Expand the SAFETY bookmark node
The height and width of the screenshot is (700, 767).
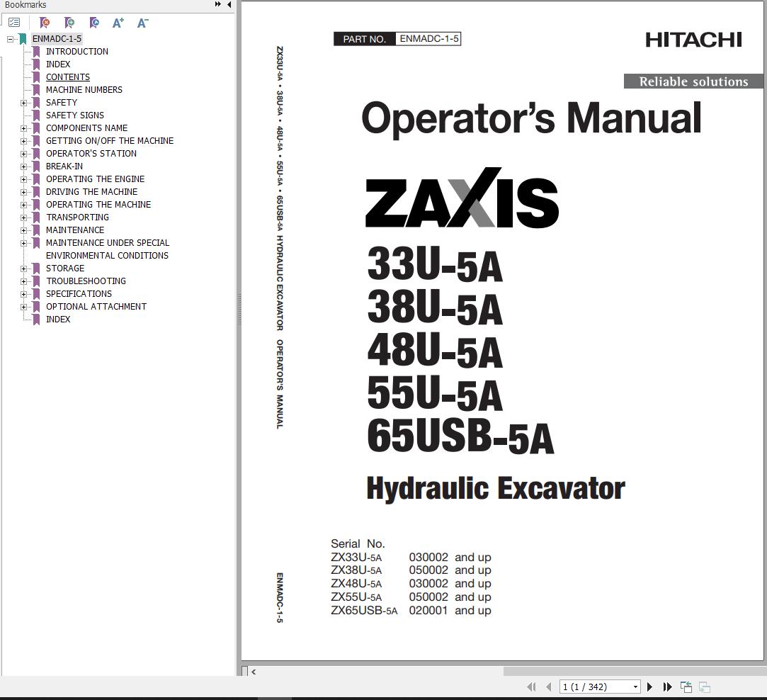[23, 103]
